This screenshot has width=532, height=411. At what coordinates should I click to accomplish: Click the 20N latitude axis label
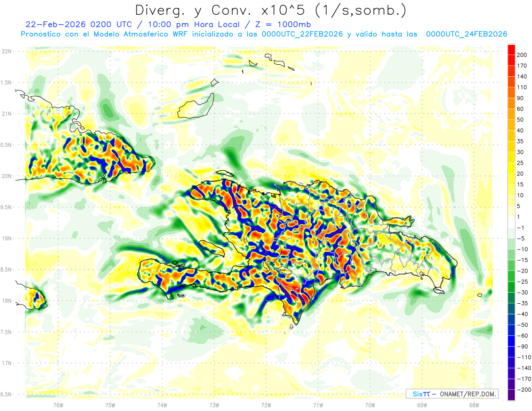tap(7, 176)
